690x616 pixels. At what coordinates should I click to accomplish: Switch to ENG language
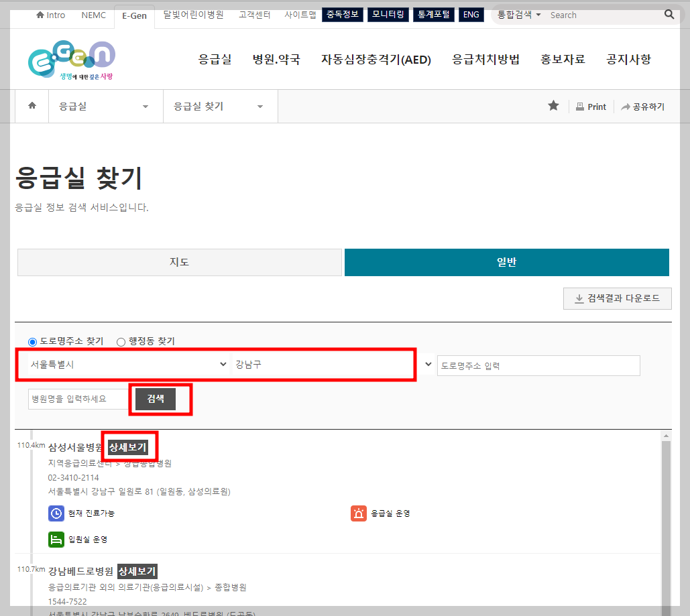pos(471,15)
